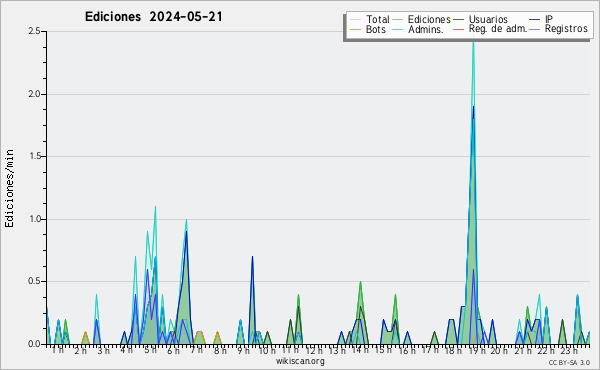Click the 'CC BY-SA 3.0' license text

pyautogui.click(x=569, y=362)
